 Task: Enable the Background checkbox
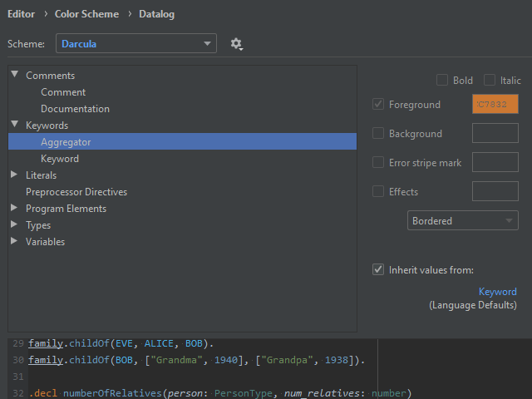pyautogui.click(x=378, y=133)
